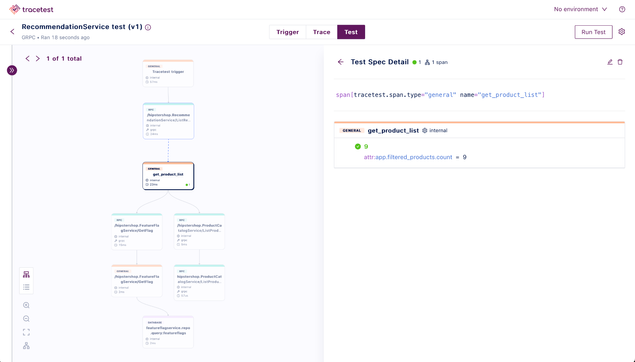Open the No environment dropdown
This screenshot has height=362, width=635.
[580, 9]
